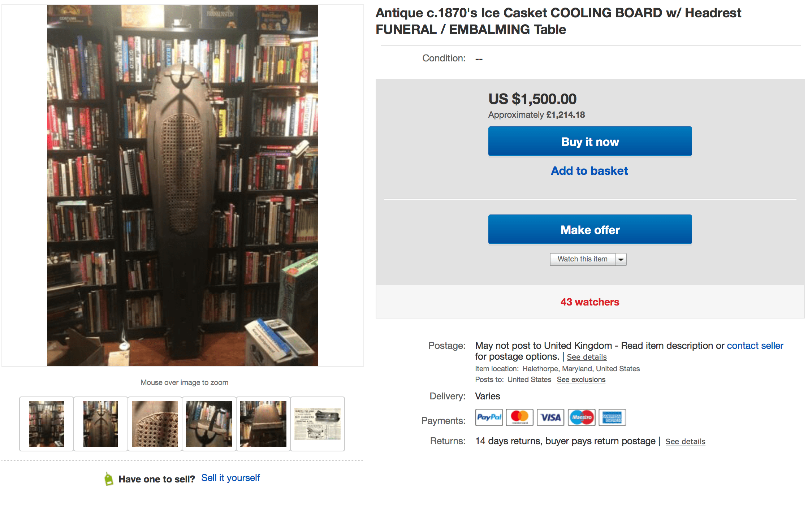Select the newspaper advertisement thumbnail
The image size is (812, 507).
(x=318, y=424)
